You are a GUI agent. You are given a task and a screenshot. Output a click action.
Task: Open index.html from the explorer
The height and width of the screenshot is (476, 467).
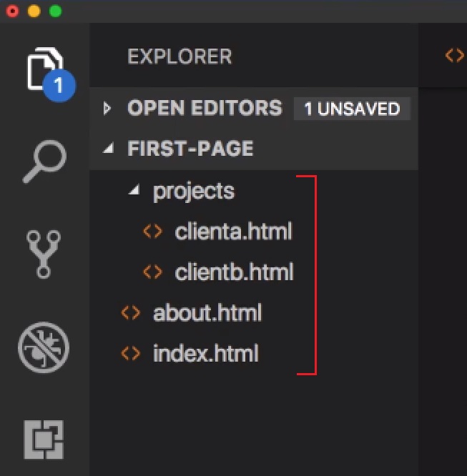pos(206,353)
